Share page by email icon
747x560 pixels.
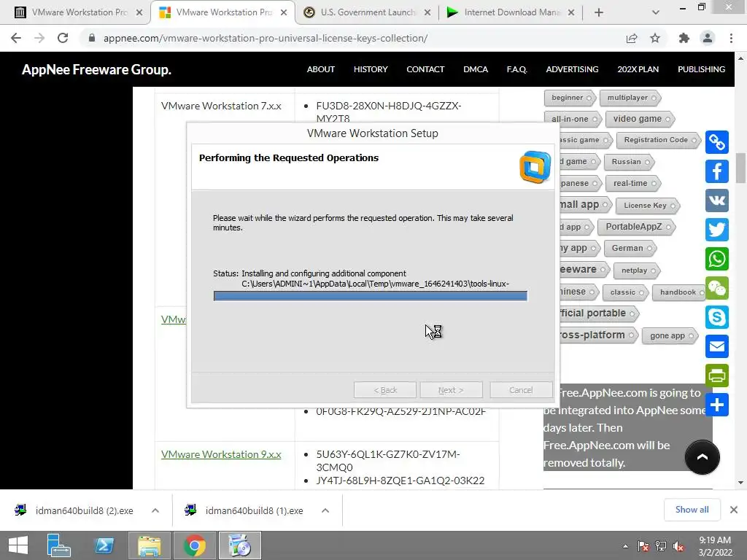717,346
